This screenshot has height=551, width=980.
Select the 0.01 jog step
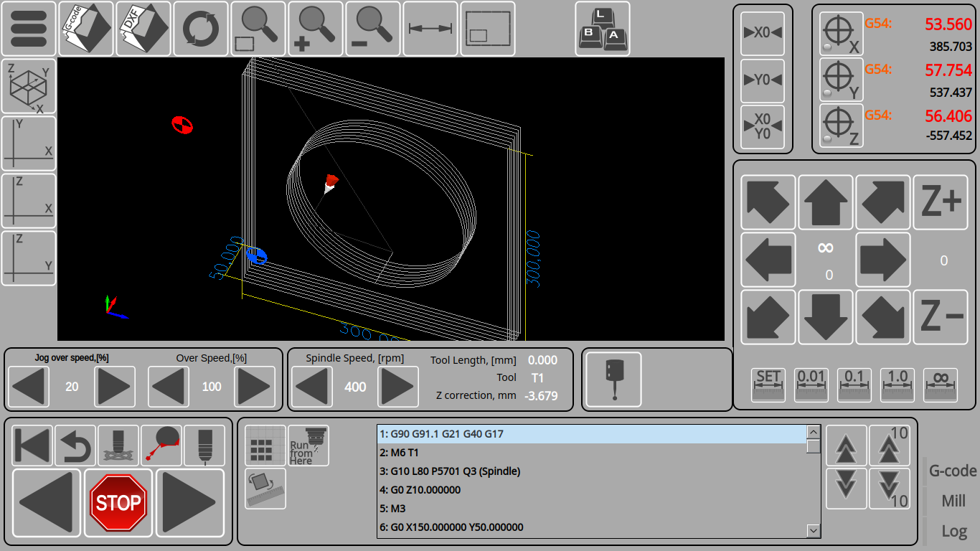tap(811, 385)
